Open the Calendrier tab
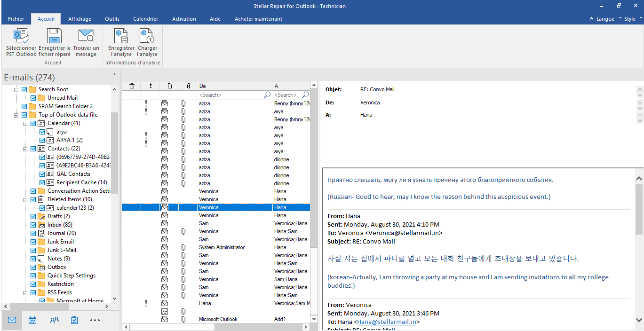The height and width of the screenshot is (331, 644). click(x=145, y=19)
